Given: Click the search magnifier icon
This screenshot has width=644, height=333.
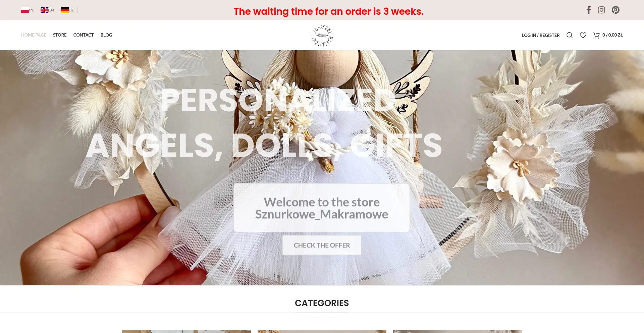Looking at the screenshot, I should click(570, 35).
